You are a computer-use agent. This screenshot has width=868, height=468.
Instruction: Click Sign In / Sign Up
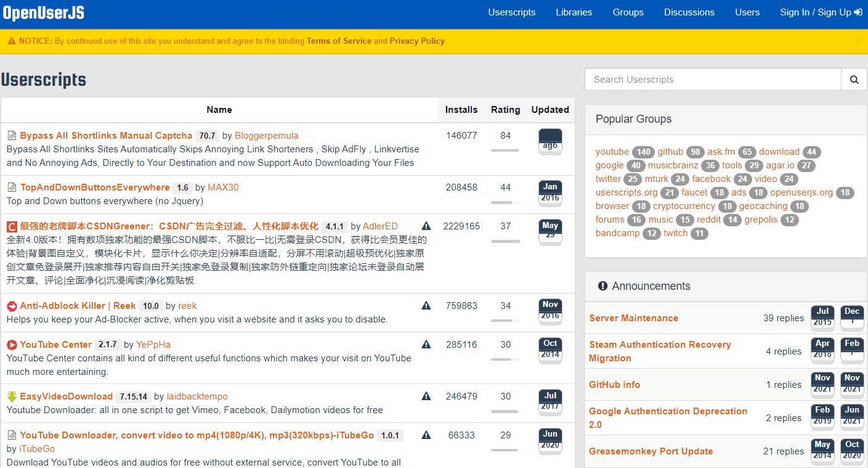[x=821, y=12]
